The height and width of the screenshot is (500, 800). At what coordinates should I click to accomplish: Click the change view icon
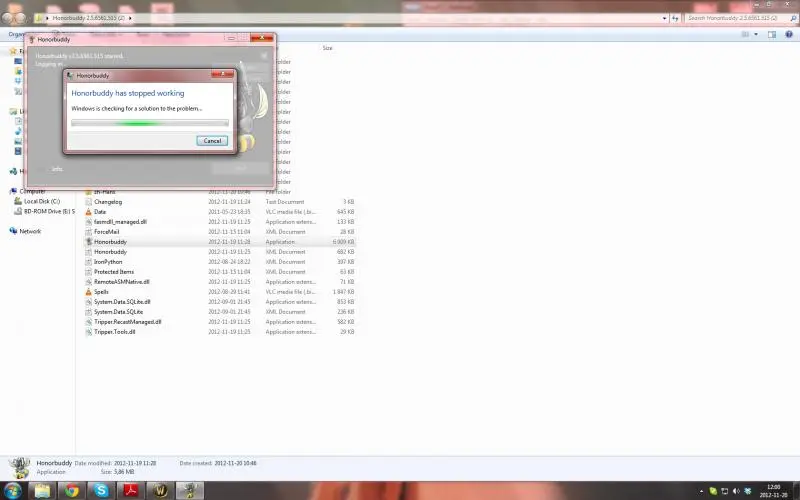coord(745,34)
